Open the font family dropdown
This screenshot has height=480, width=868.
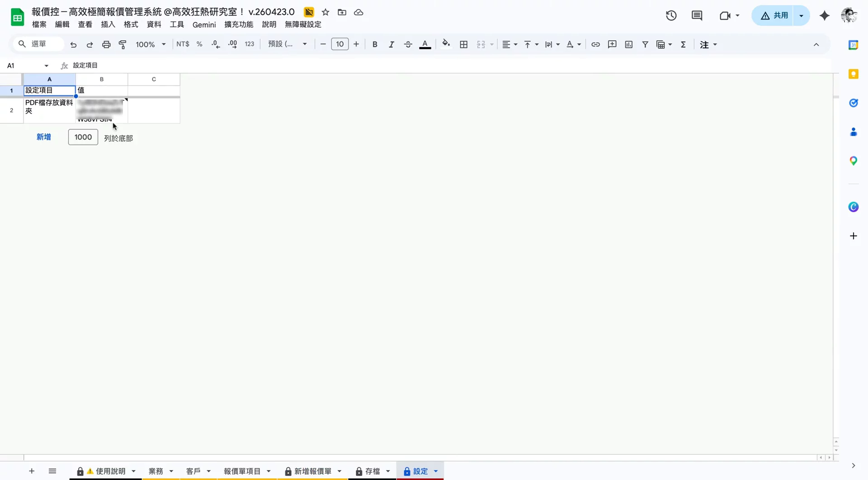(288, 44)
